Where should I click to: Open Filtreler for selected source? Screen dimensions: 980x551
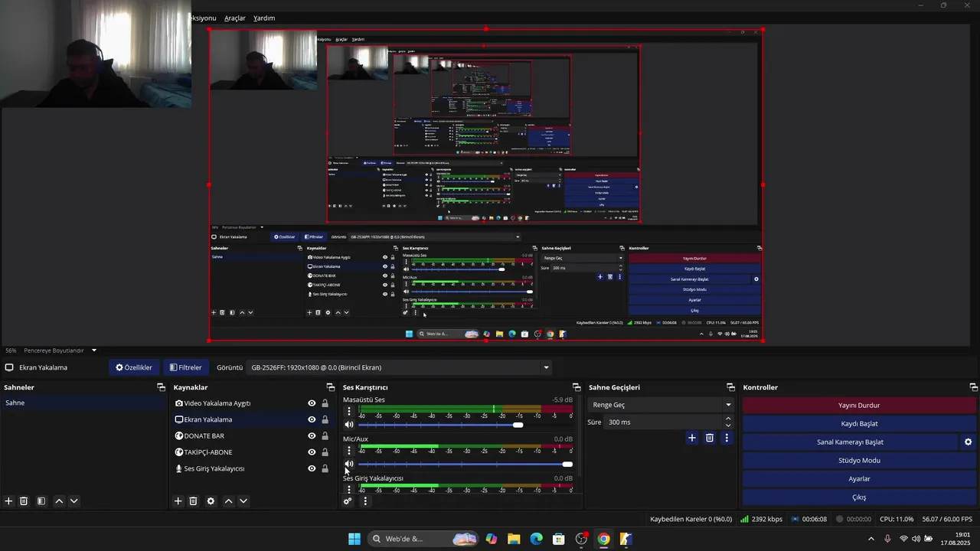pos(185,367)
